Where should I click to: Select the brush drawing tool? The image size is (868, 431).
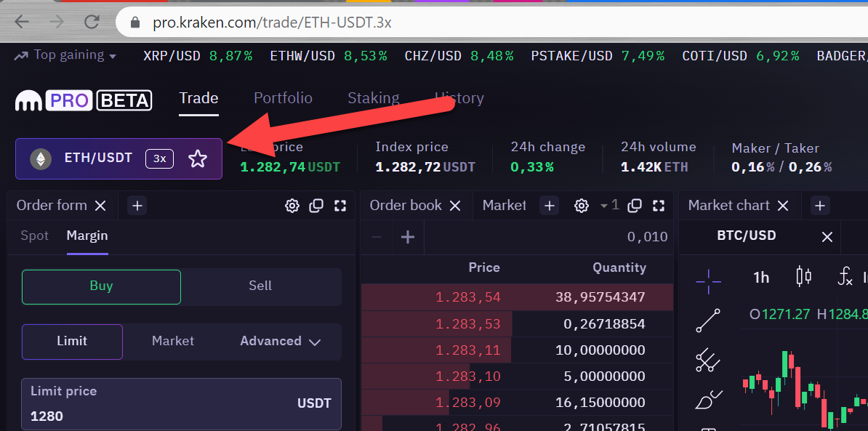click(x=708, y=400)
